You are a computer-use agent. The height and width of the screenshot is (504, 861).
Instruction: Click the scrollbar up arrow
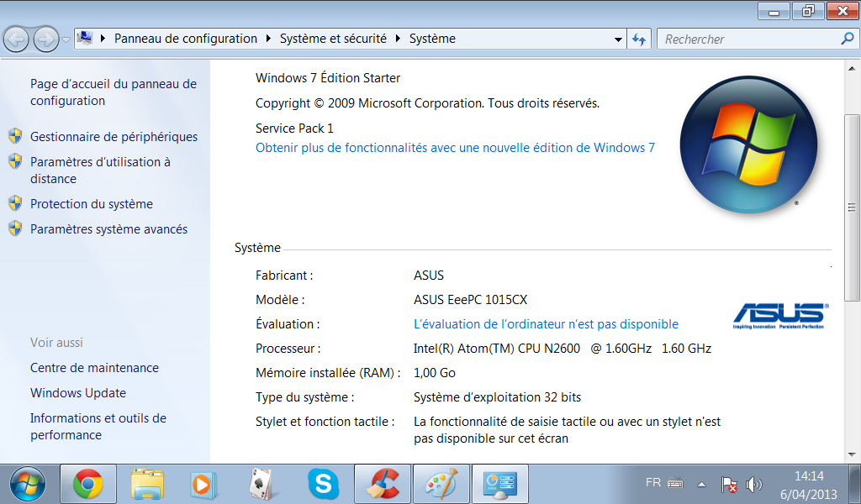[852, 69]
